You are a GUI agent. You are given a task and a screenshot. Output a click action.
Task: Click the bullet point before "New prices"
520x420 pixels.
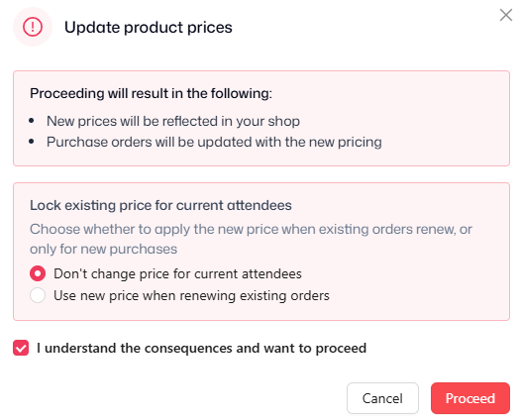[32, 121]
